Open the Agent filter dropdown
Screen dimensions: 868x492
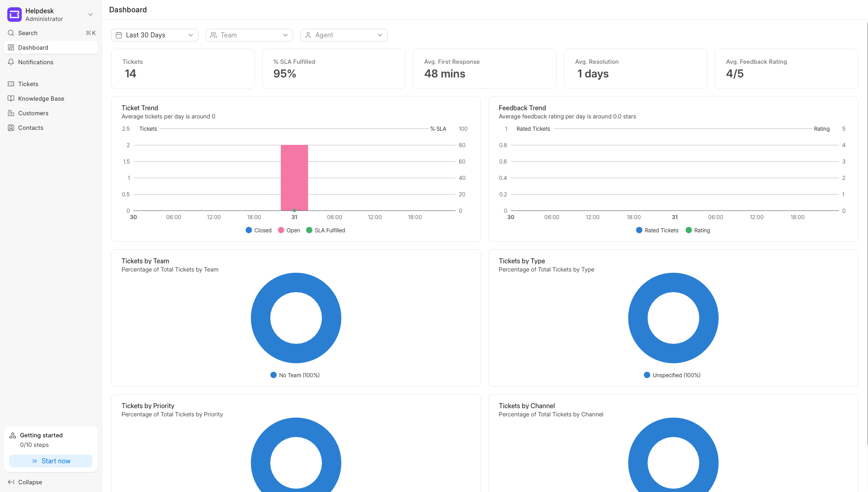coord(344,35)
